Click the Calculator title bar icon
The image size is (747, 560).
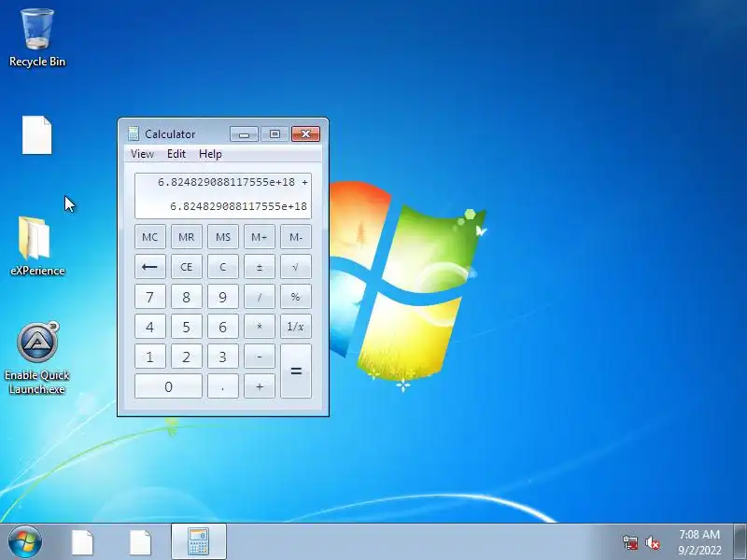(134, 133)
